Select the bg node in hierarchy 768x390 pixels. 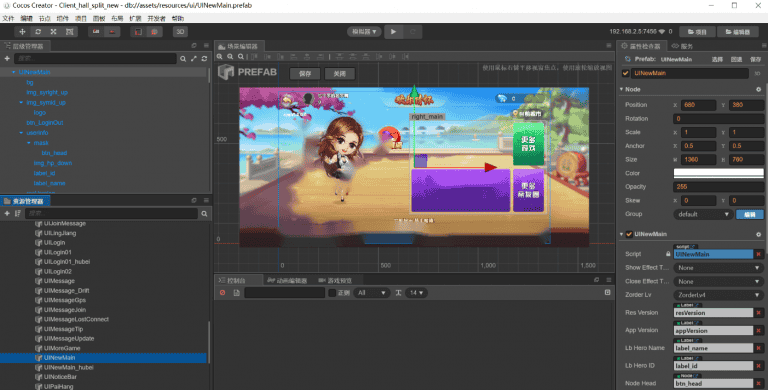(30, 82)
